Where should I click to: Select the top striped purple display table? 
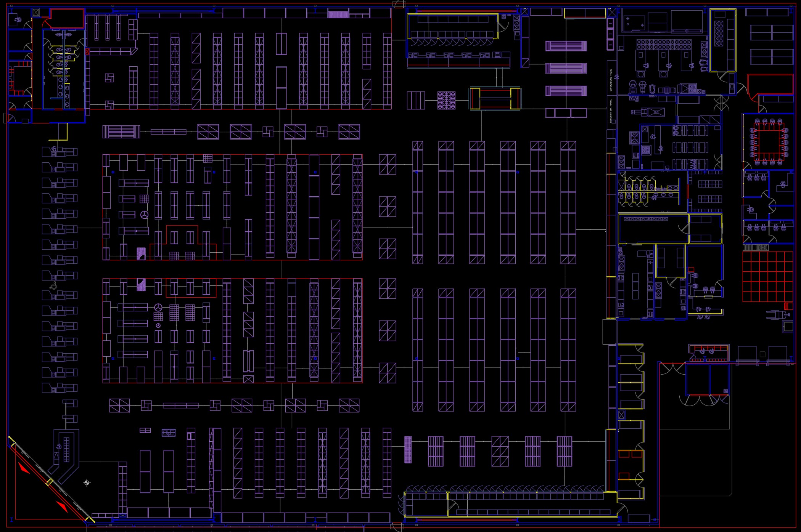(x=566, y=46)
